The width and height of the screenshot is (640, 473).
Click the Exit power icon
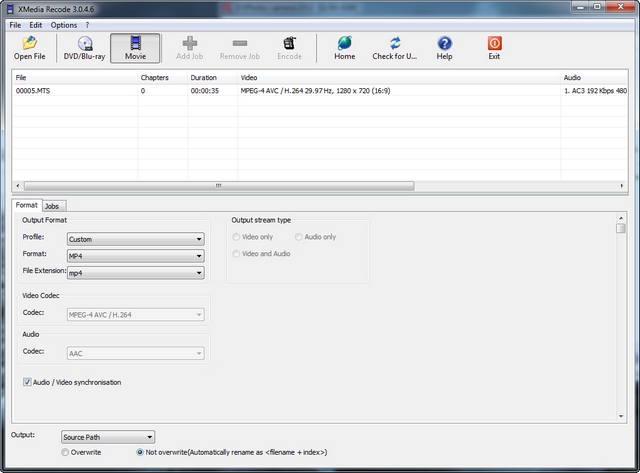pyautogui.click(x=494, y=43)
